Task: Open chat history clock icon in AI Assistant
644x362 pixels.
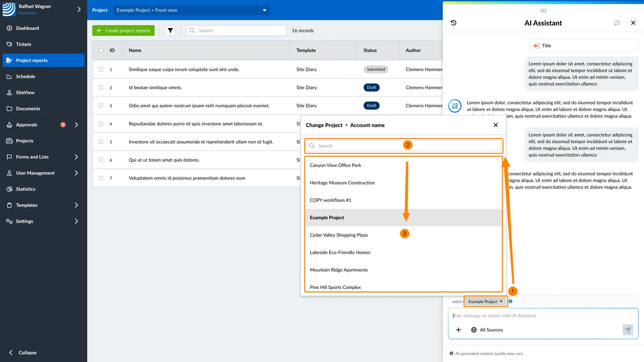Action: click(x=453, y=23)
